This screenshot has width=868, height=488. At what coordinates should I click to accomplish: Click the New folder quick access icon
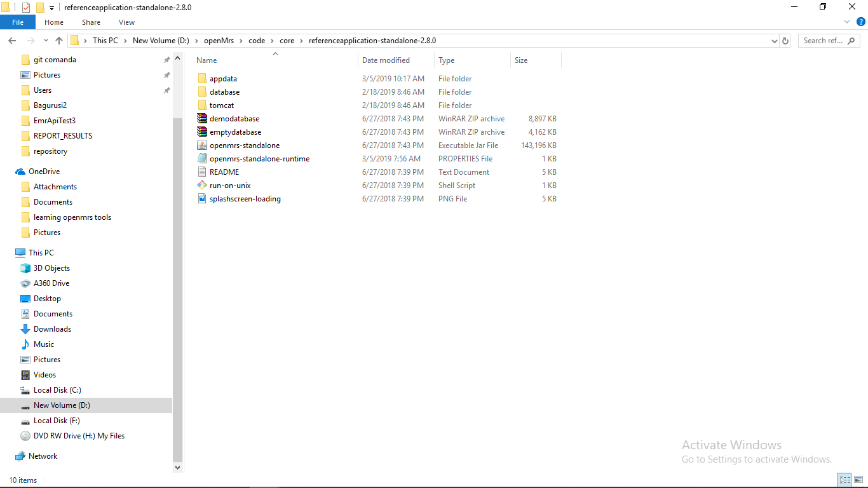40,8
